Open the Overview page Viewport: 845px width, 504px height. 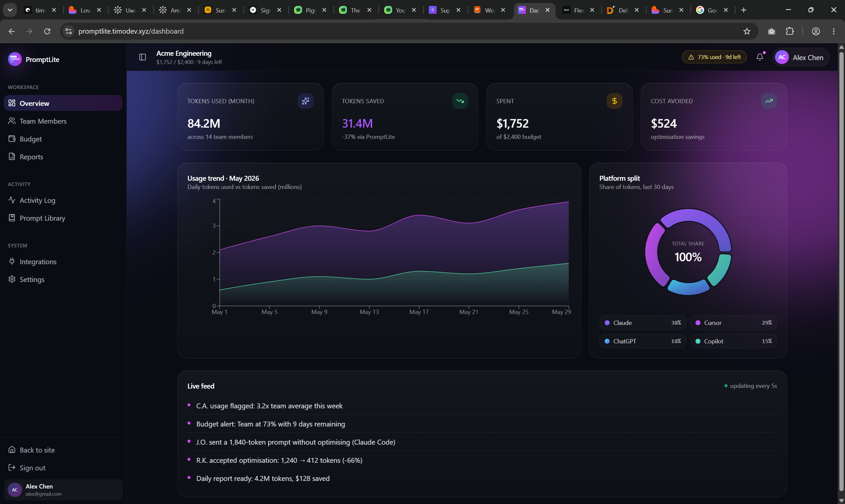coord(63,103)
